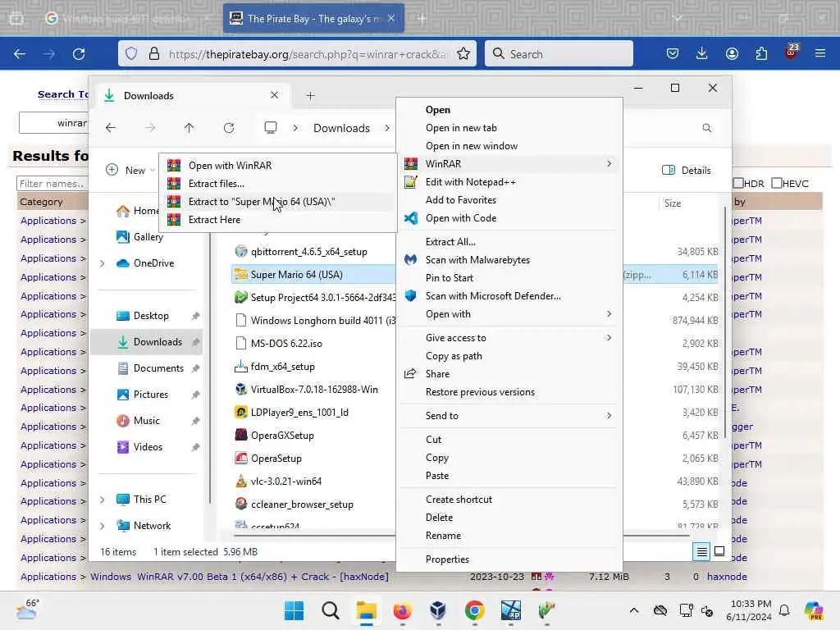840x630 pixels.
Task: Click the Explorer search magnifier icon
Action: (707, 128)
